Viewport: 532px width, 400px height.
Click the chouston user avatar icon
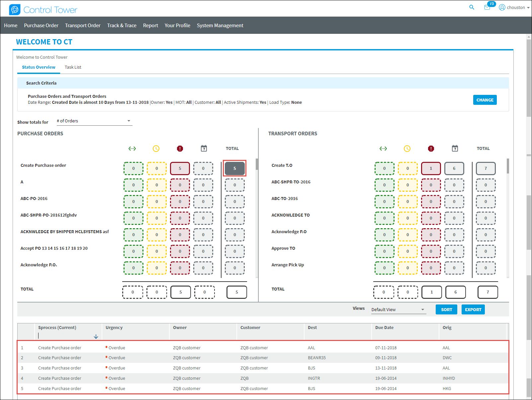[502, 7]
